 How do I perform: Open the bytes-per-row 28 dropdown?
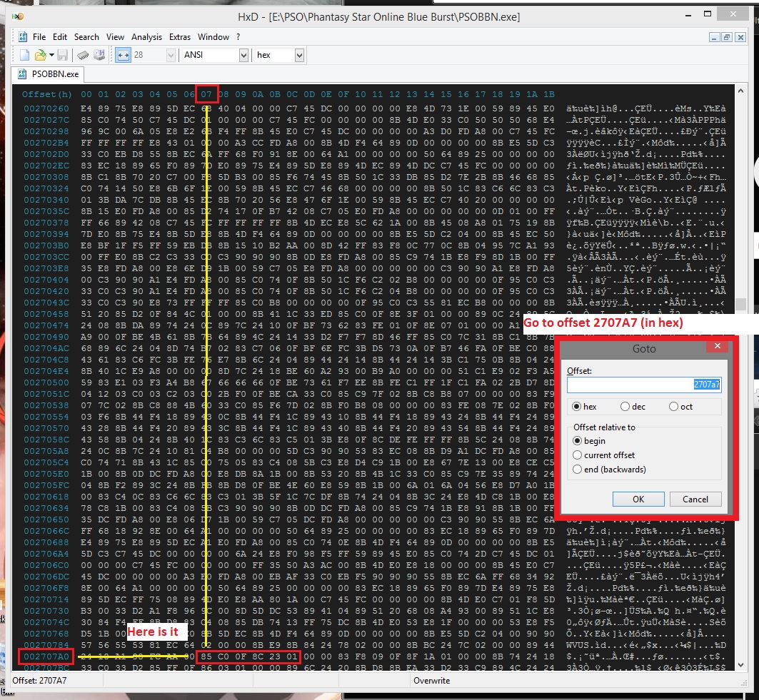pos(171,55)
